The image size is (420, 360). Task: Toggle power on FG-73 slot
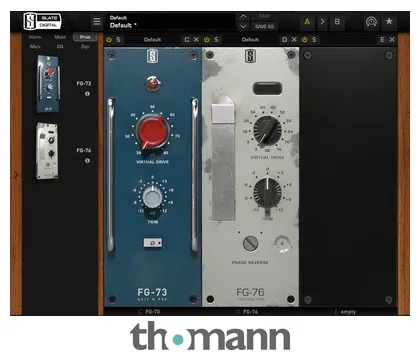point(109,40)
